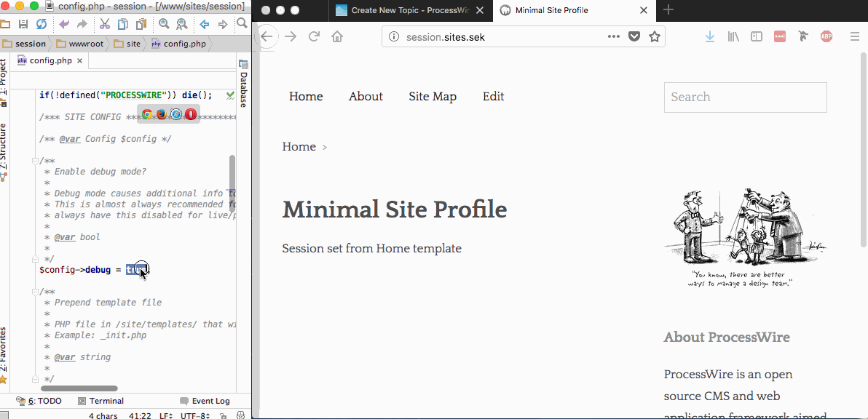This screenshot has height=419, width=868.
Task: Bookmark page with star icon
Action: pos(655,36)
